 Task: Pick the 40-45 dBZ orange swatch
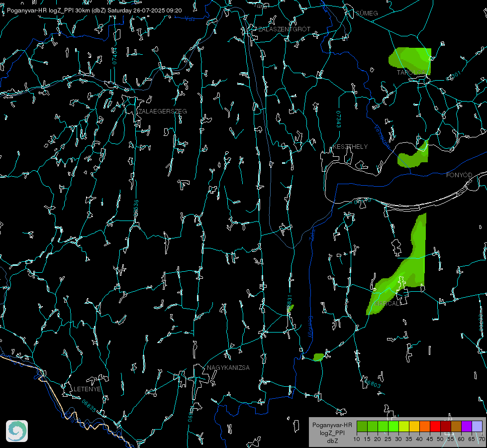pyautogui.click(x=425, y=426)
